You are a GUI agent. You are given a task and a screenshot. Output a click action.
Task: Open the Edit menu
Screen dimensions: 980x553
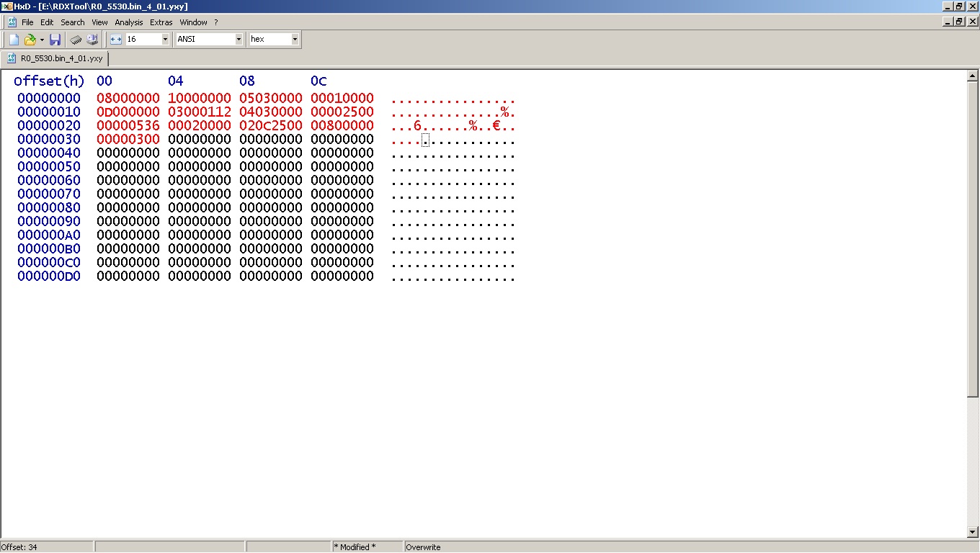tap(47, 22)
